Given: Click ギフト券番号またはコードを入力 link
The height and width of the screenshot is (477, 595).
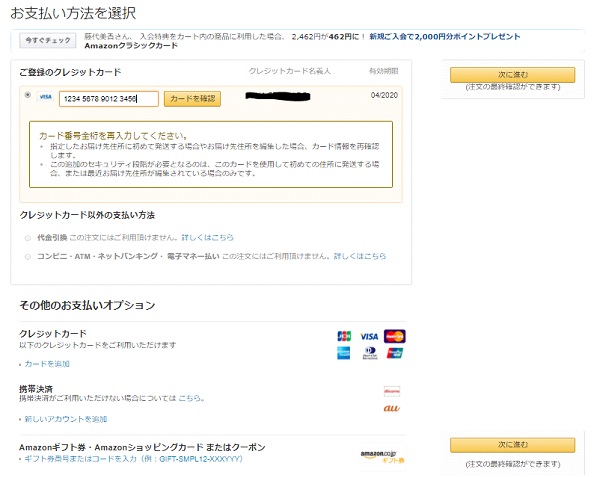Looking at the screenshot, I should pyautogui.click(x=133, y=459).
